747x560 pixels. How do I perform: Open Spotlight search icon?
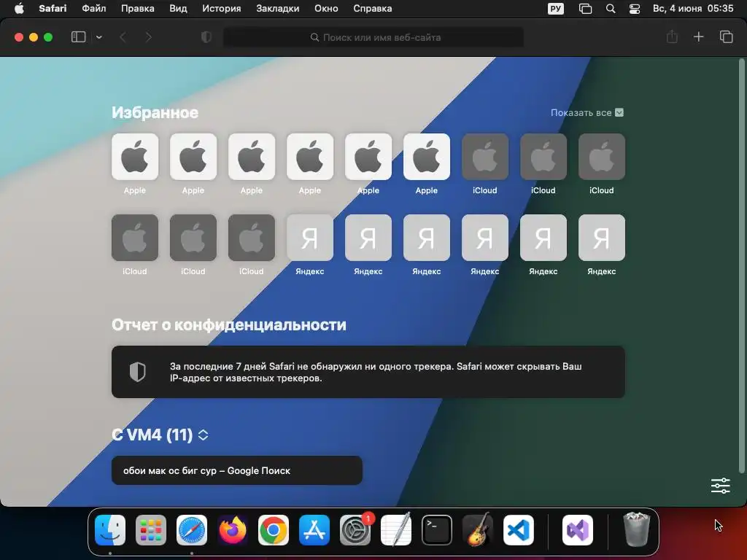pyautogui.click(x=611, y=9)
